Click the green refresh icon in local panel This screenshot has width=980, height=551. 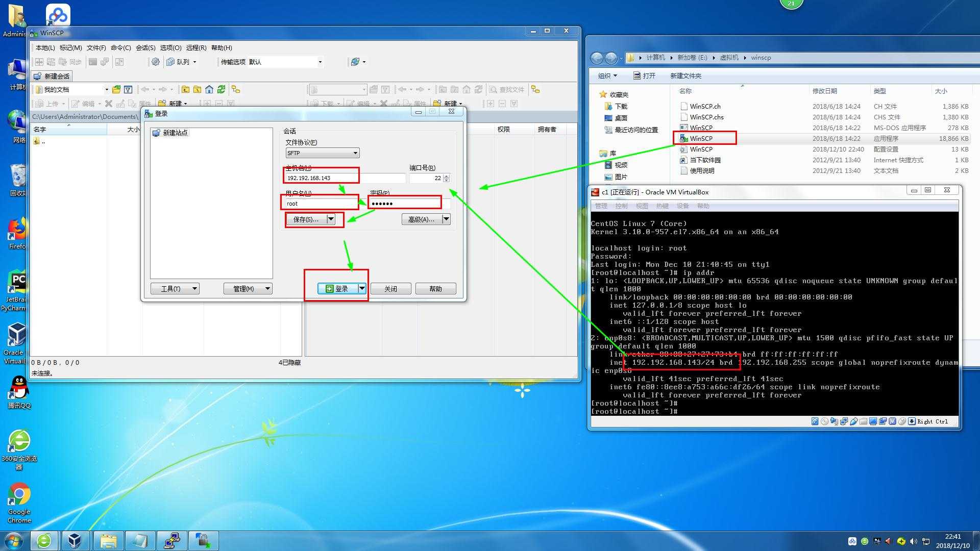221,89
